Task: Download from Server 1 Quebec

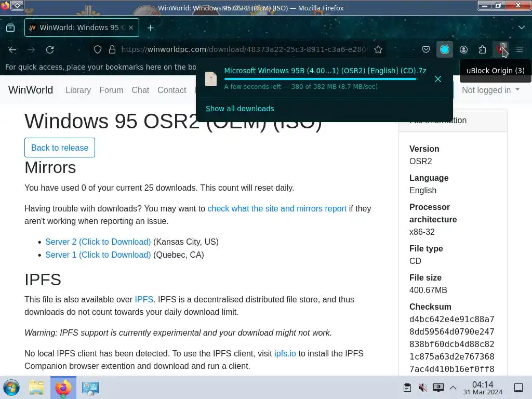Action: click(x=98, y=255)
